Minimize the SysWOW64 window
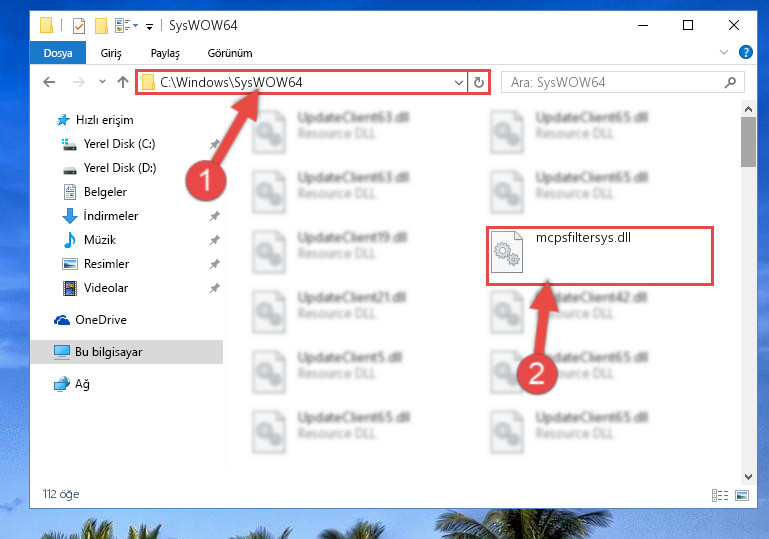The width and height of the screenshot is (769, 539). tap(643, 25)
